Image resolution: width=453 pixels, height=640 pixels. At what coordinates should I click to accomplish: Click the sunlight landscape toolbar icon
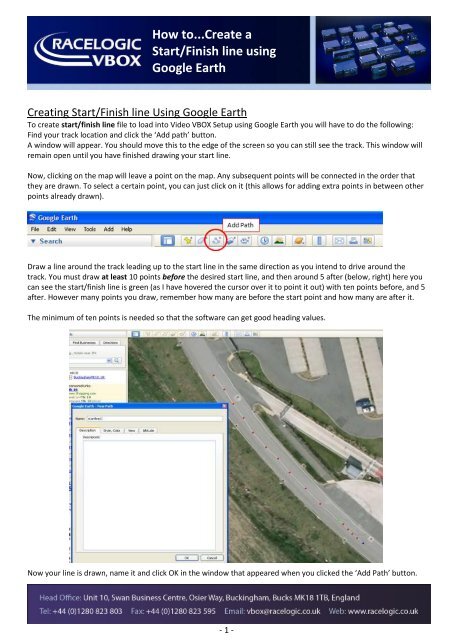[x=279, y=241]
